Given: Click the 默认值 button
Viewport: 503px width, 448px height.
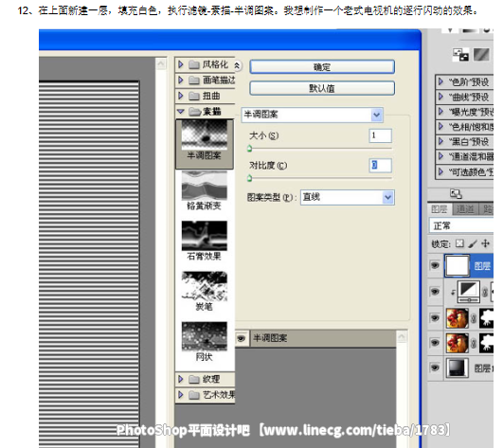Looking at the screenshot, I should (x=322, y=88).
